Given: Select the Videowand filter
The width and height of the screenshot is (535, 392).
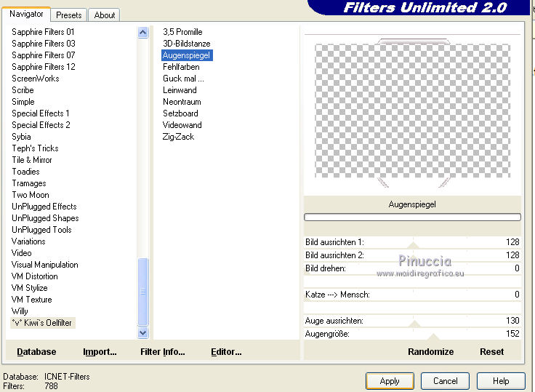Looking at the screenshot, I should point(182,124).
